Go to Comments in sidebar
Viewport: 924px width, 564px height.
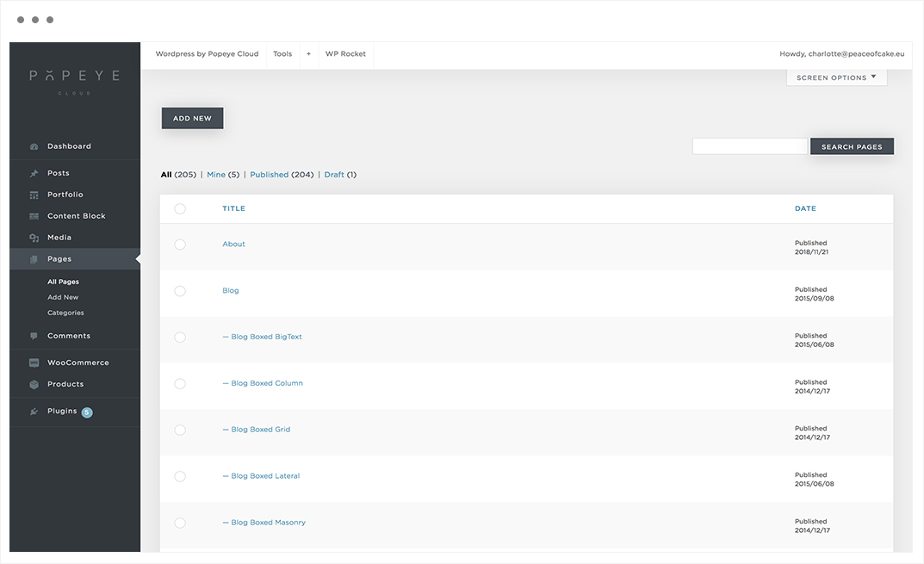pyautogui.click(x=69, y=336)
